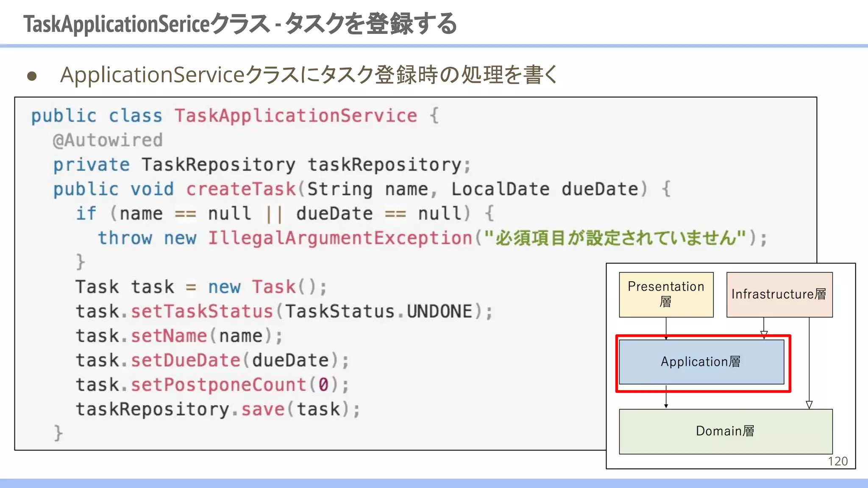Click the bullet text 'ApplicationServiceクラスにタスク登録時の処理を書く'

tap(309, 75)
